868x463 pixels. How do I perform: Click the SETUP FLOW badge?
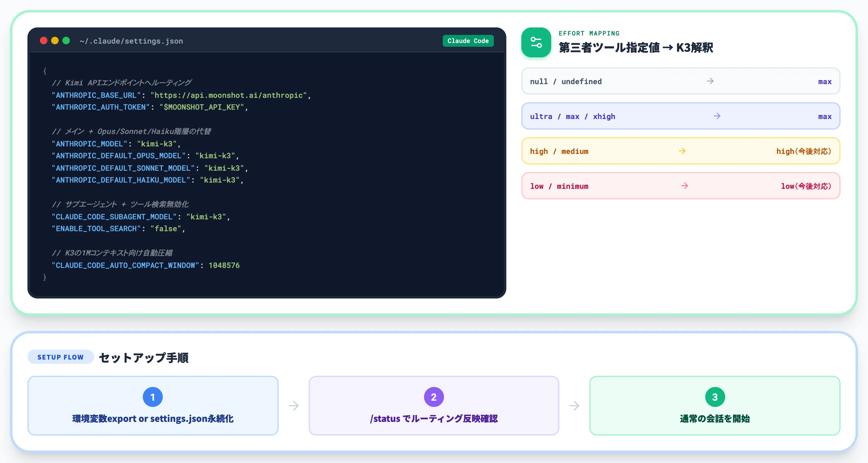click(x=60, y=357)
